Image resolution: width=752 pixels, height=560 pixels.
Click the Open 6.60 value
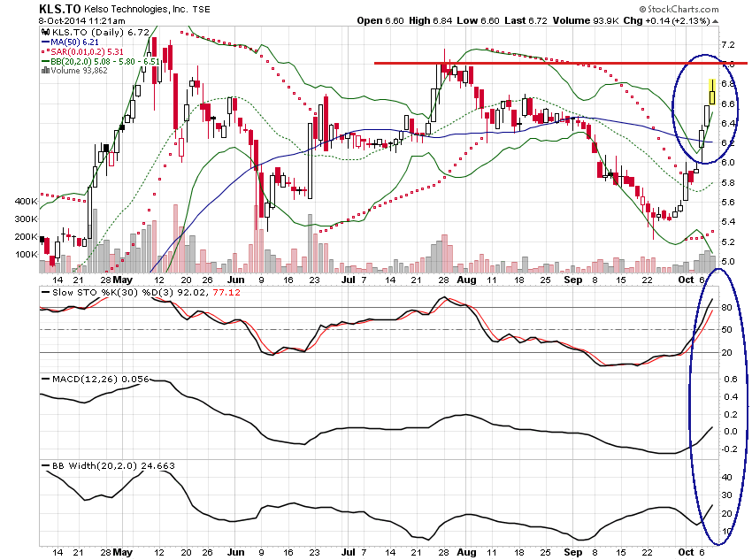pos(380,20)
